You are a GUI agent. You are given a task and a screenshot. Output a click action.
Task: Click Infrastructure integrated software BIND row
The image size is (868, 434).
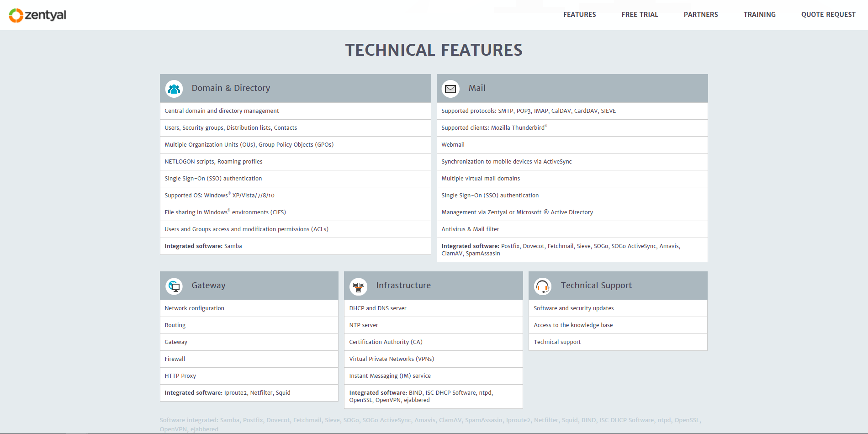[x=434, y=397]
